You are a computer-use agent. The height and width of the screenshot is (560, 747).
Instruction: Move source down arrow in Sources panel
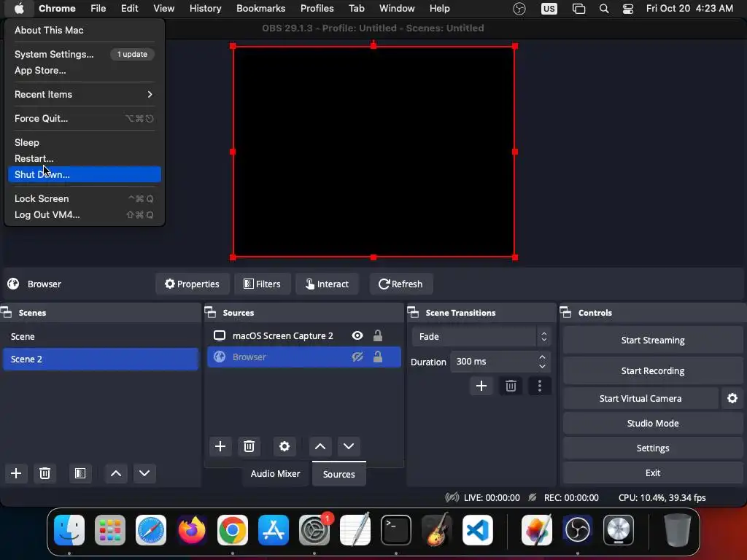349,446
